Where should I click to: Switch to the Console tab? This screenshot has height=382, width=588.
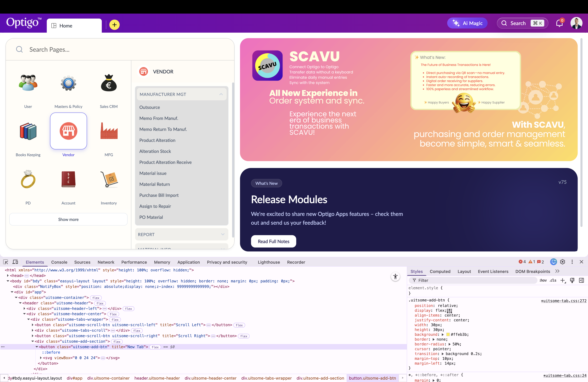pos(59,262)
